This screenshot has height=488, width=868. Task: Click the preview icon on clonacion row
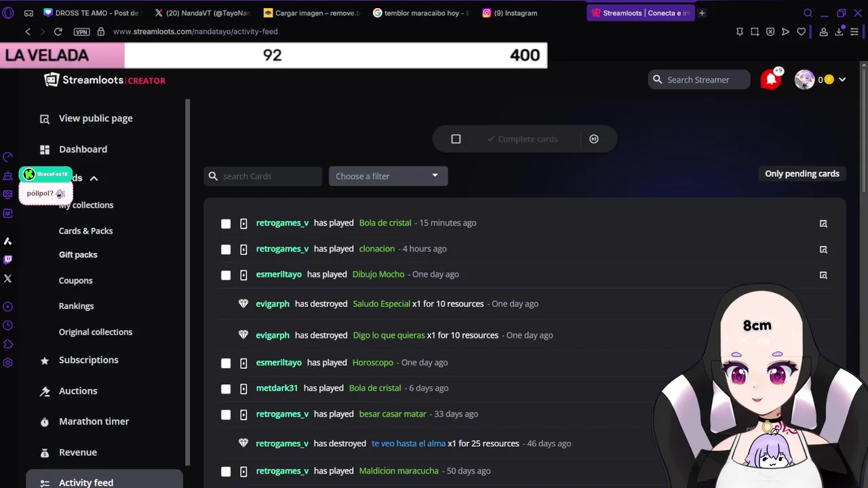[x=823, y=249]
